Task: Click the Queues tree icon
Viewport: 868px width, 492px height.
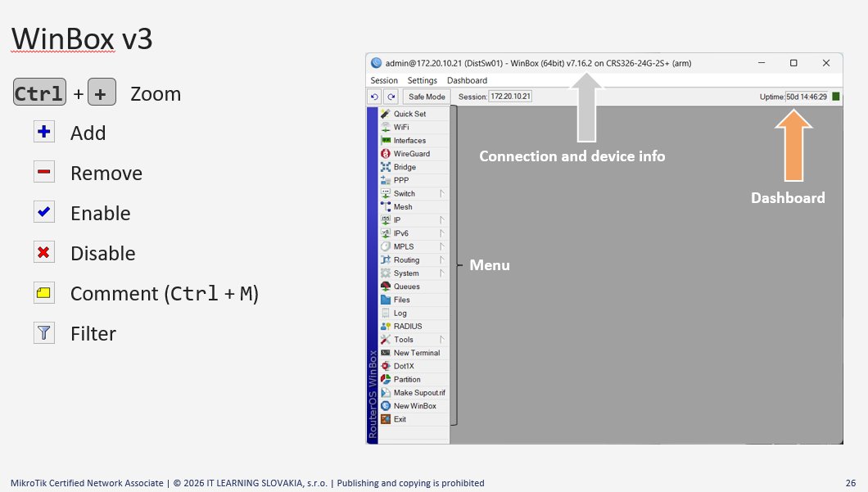Action: [386, 287]
